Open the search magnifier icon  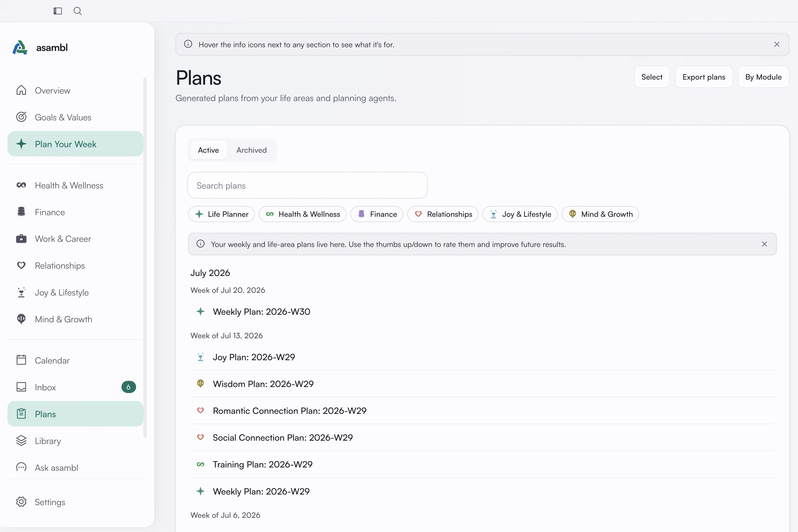click(x=78, y=11)
